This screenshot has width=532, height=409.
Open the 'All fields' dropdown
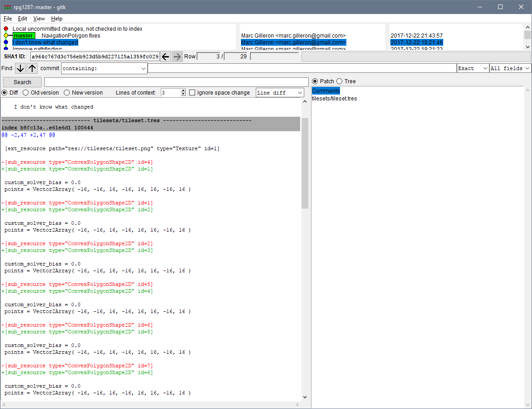coord(509,68)
